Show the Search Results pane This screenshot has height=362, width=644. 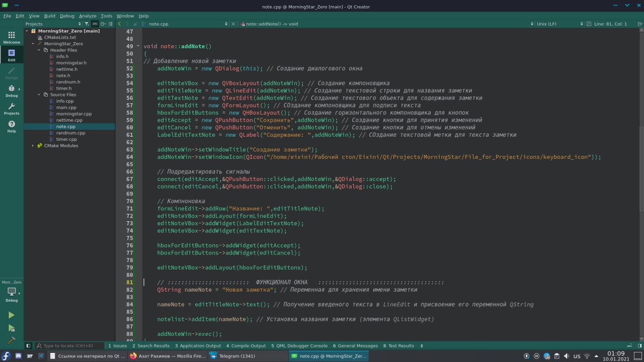tap(151, 346)
